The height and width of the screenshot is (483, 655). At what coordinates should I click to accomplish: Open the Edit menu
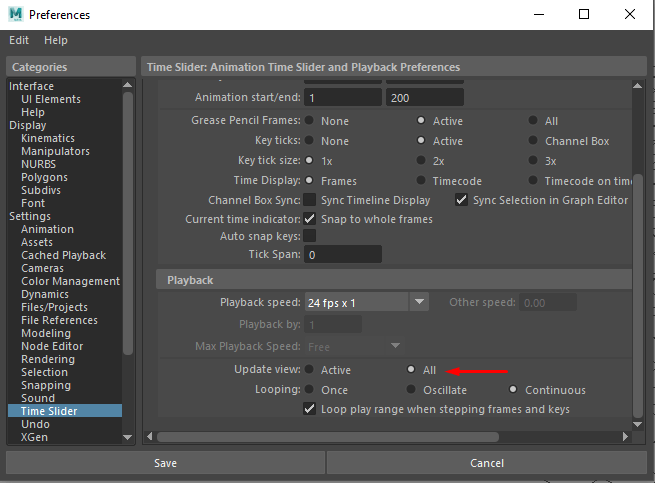19,40
